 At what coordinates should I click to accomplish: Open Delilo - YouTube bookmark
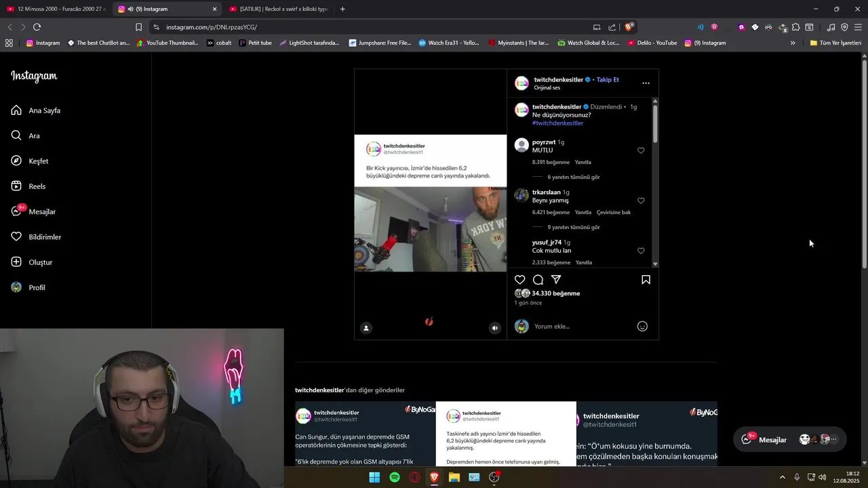652,43
